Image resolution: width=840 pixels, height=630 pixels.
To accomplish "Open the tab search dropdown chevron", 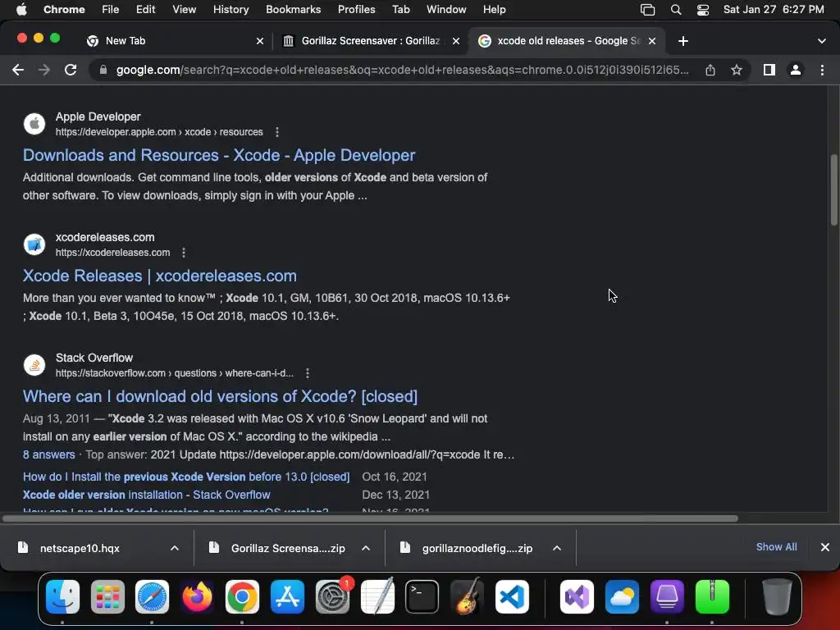I will tap(822, 41).
